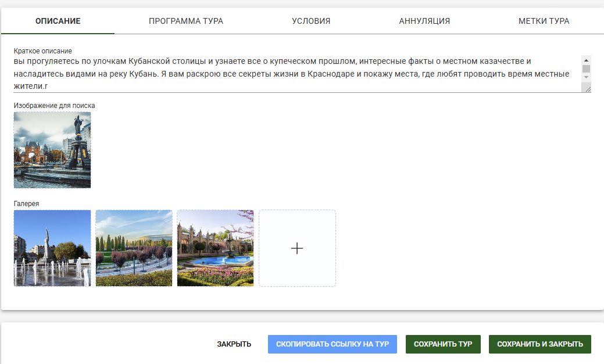Image resolution: width=604 pixels, height=364 pixels.
Task: Click the СОХРАНИТЬ ТУР button
Action: (443, 344)
